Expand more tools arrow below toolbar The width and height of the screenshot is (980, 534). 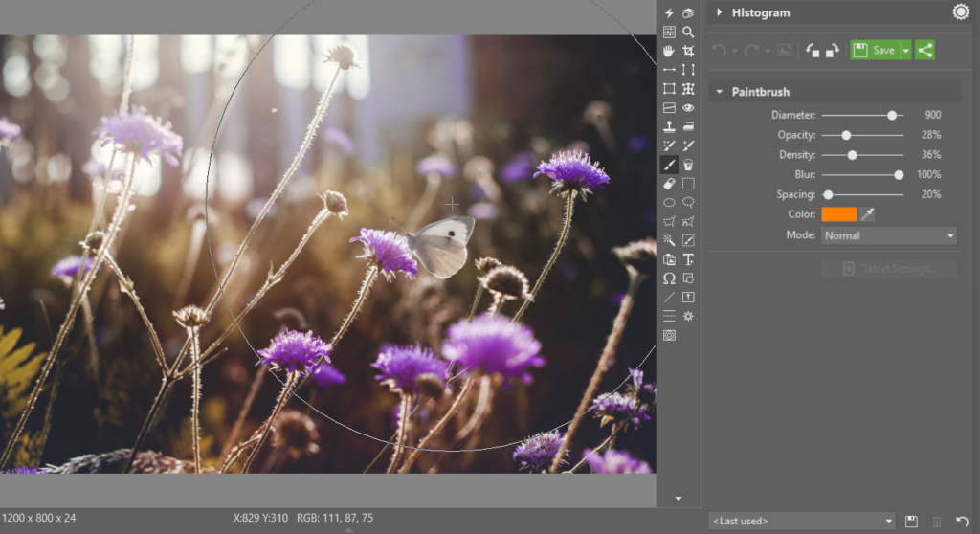click(x=679, y=499)
